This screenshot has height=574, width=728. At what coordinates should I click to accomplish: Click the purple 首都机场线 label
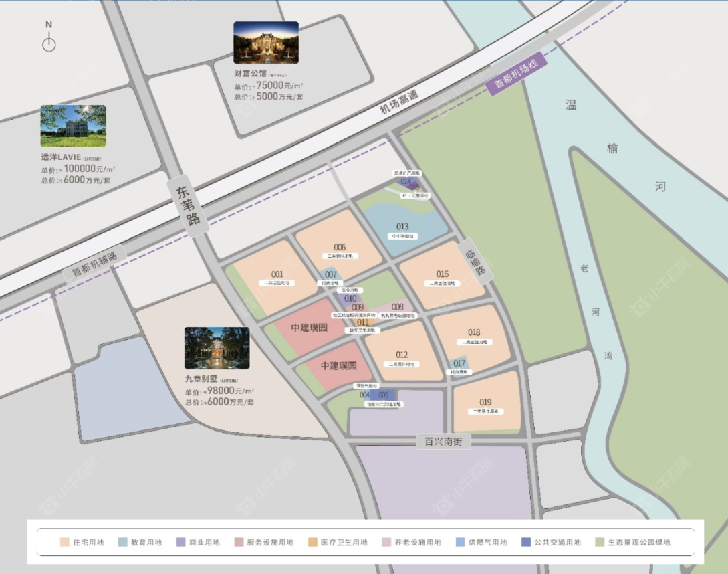[x=516, y=74]
